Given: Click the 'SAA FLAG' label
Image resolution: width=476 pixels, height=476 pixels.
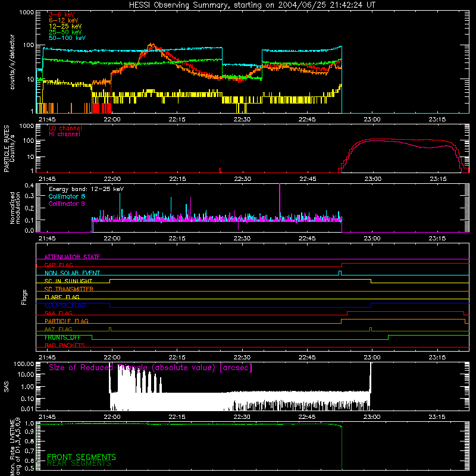Looking at the screenshot, I should tap(58, 313).
